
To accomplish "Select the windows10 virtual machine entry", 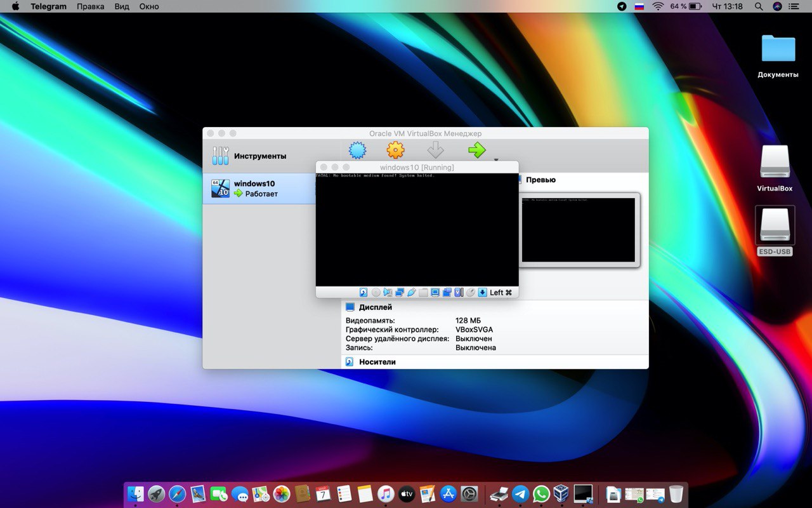I will pyautogui.click(x=259, y=189).
